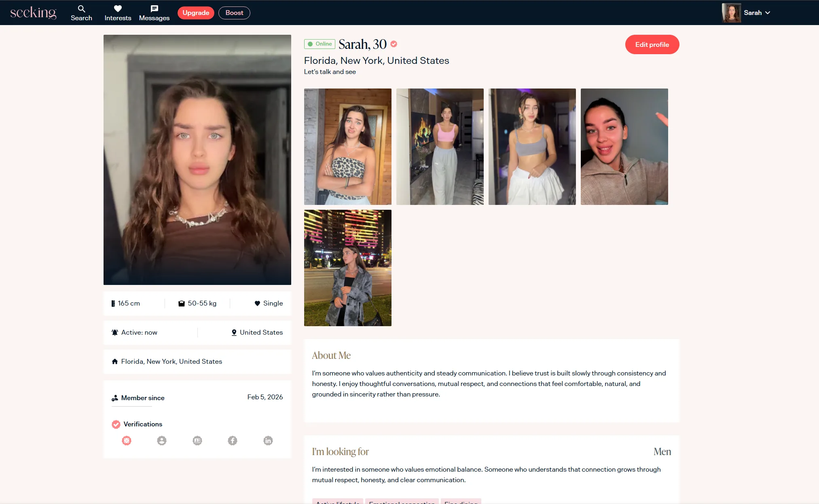Click the Seeking logo
This screenshot has width=819, height=504.
(x=33, y=13)
